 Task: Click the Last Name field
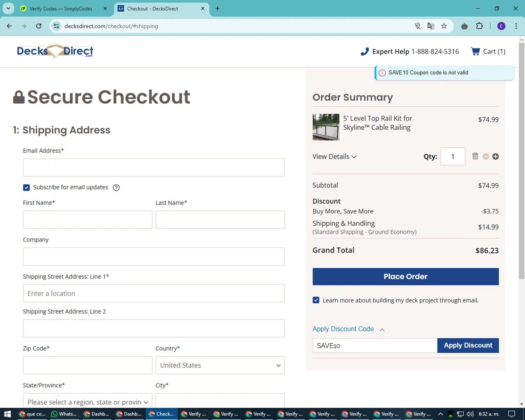coord(220,220)
